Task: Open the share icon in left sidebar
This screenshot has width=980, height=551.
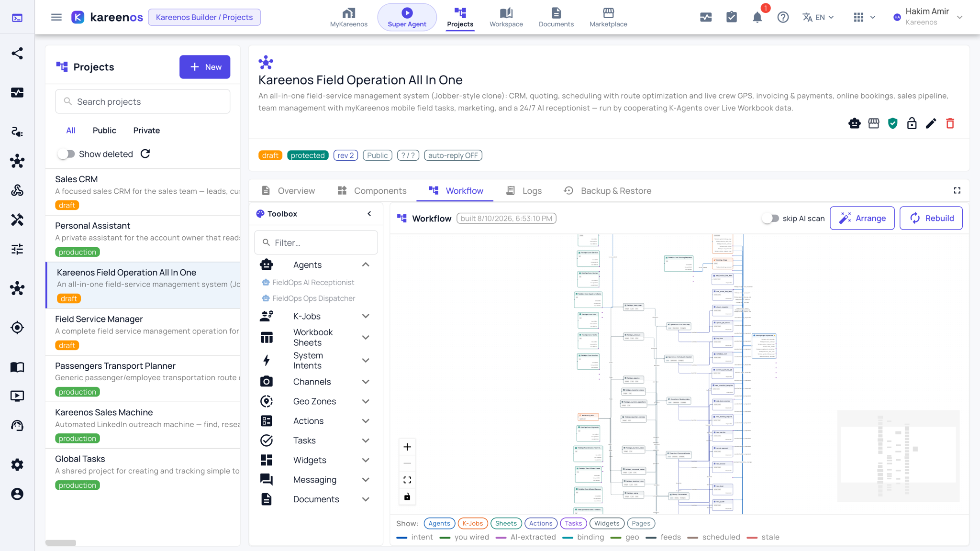Action: point(17,53)
